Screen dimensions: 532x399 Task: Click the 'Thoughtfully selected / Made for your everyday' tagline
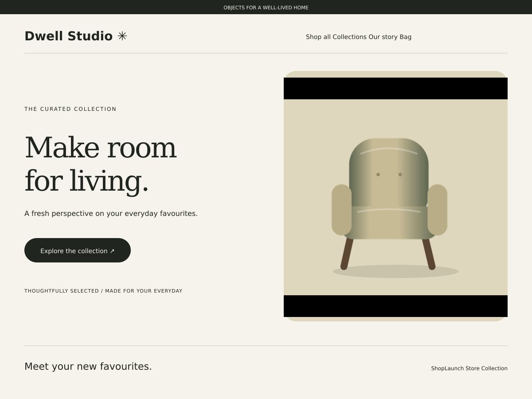[x=103, y=291]
